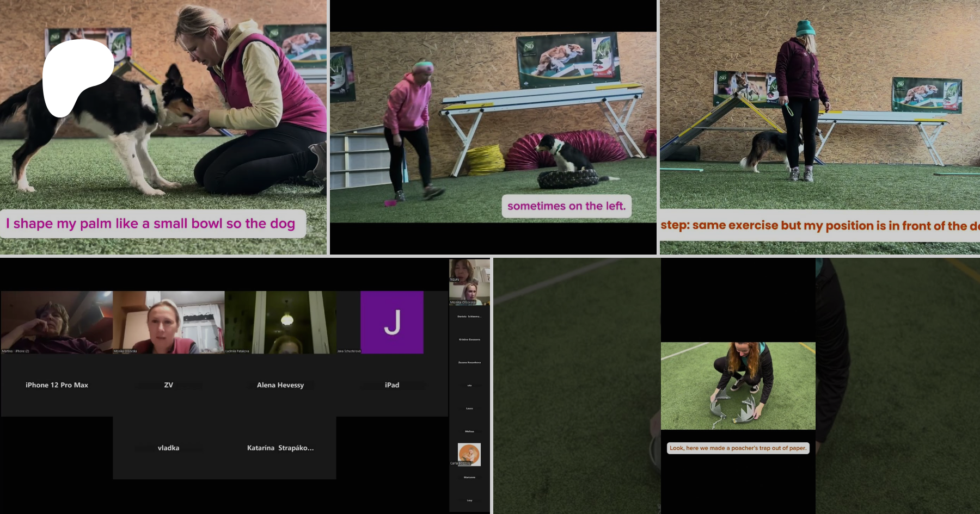Click 'Kristine Goossens' in the sidebar strip
This screenshot has height=514, width=980.
point(469,339)
